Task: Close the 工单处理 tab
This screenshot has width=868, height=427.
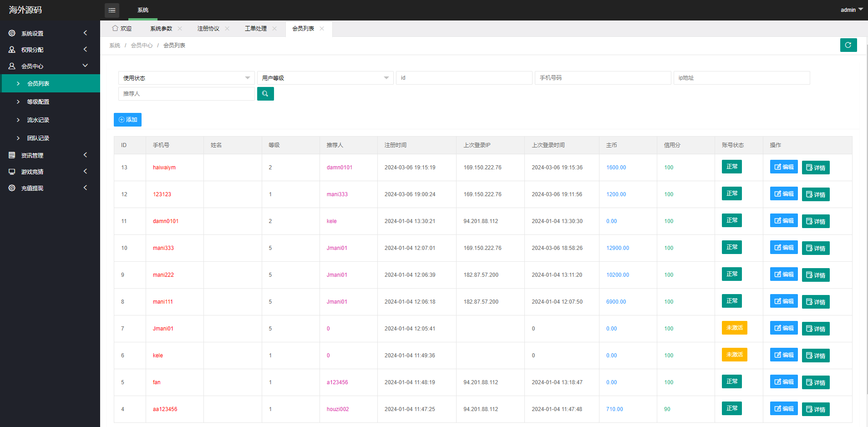Action: 274,28
